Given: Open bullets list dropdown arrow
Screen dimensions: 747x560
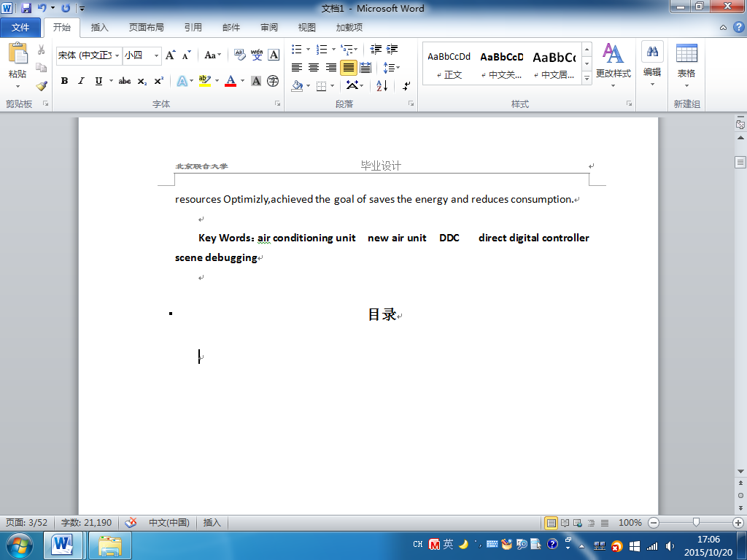Looking at the screenshot, I should tap(309, 49).
